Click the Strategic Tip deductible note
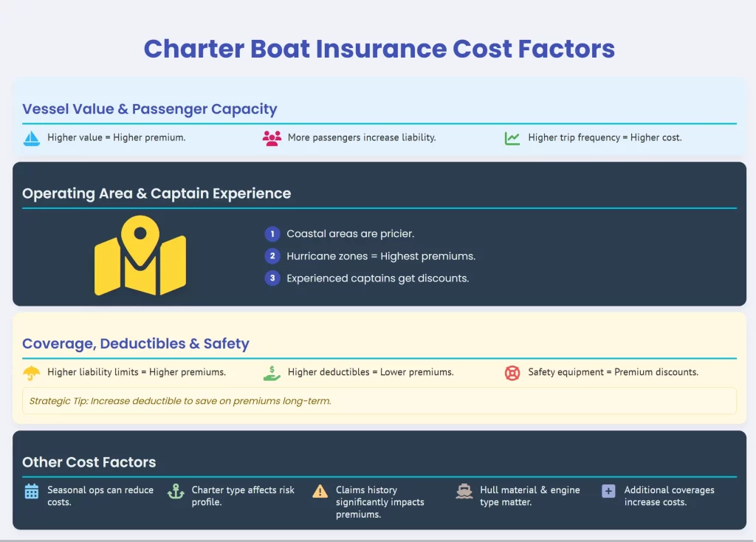756x542 pixels. [180, 401]
